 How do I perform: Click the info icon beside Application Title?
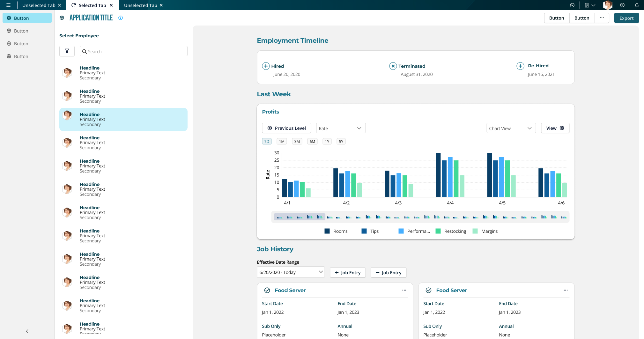point(121,18)
